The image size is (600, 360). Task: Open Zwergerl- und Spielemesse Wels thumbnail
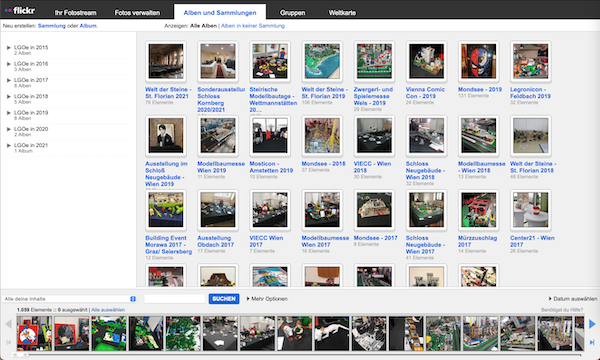(x=374, y=61)
